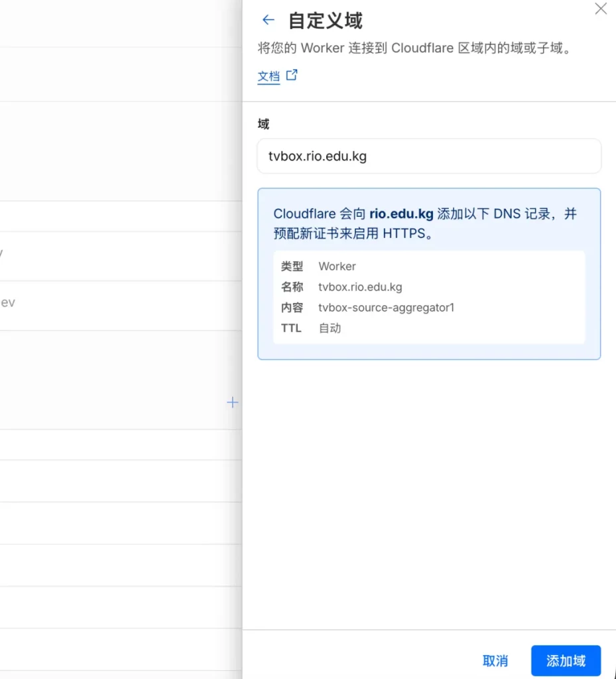This screenshot has width=616, height=679.
Task: Click the 添加域 add domain button
Action: click(566, 660)
